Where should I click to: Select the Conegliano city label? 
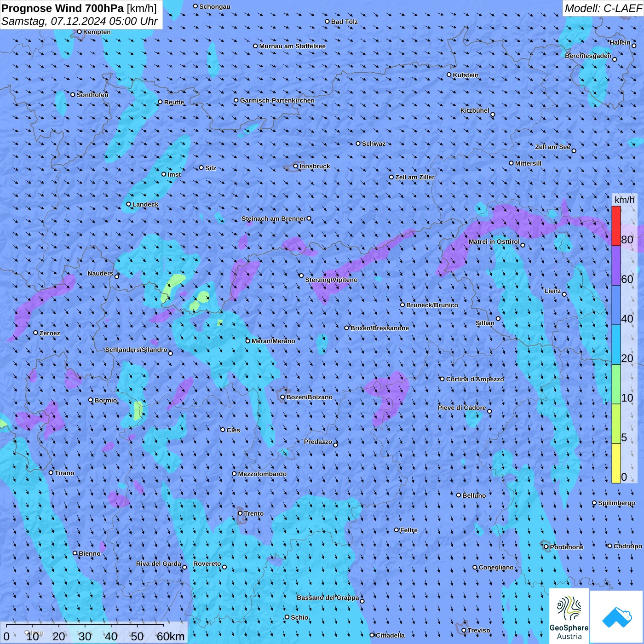point(496,567)
